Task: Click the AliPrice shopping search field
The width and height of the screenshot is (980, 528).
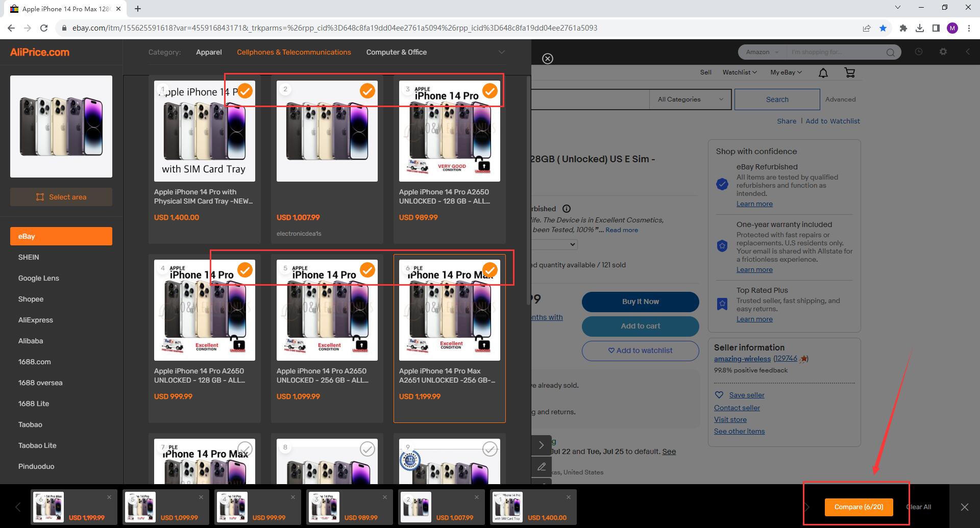Action: [836, 52]
